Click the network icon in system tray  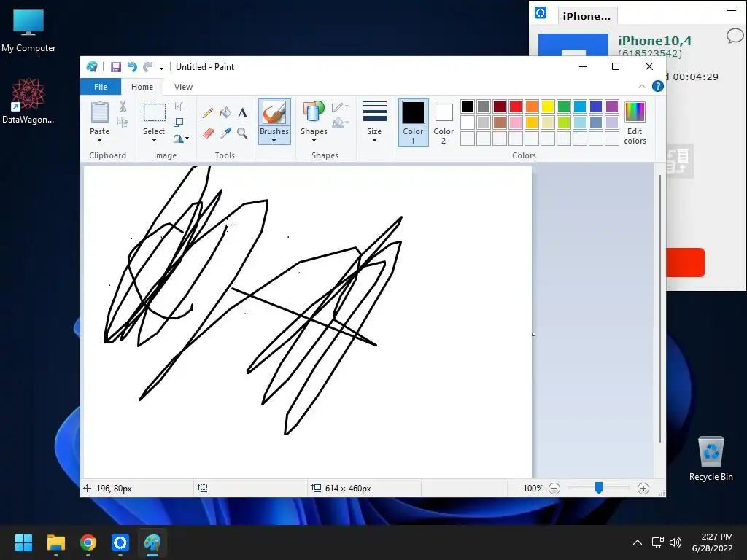pos(657,542)
